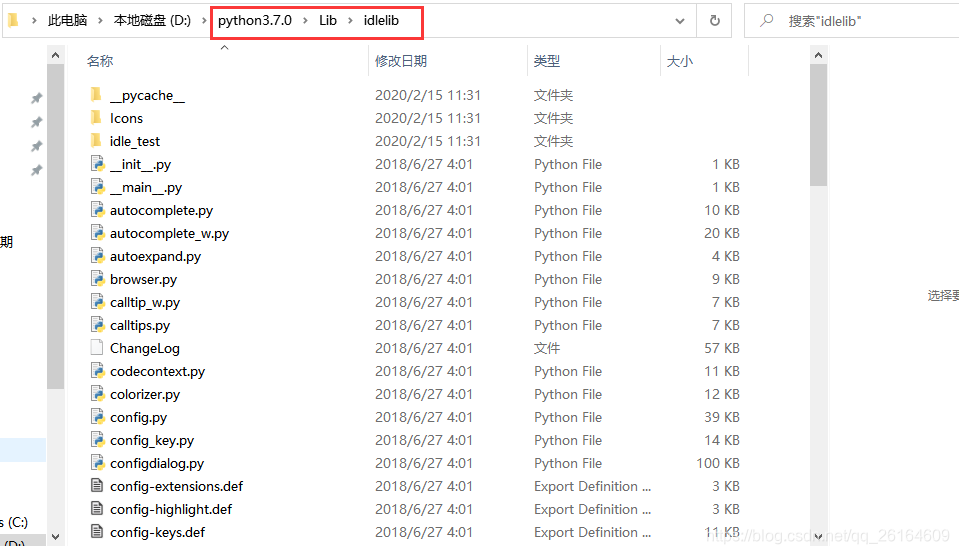Click navigation pane scrollbar down arrow
Screen dimensions: 959x554
pyautogui.click(x=55, y=537)
